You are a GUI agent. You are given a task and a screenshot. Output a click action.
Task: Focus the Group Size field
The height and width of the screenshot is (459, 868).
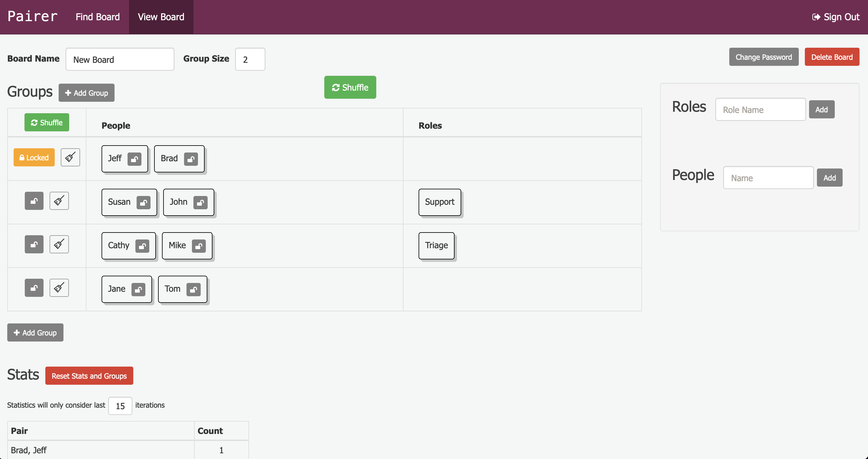[x=250, y=59]
